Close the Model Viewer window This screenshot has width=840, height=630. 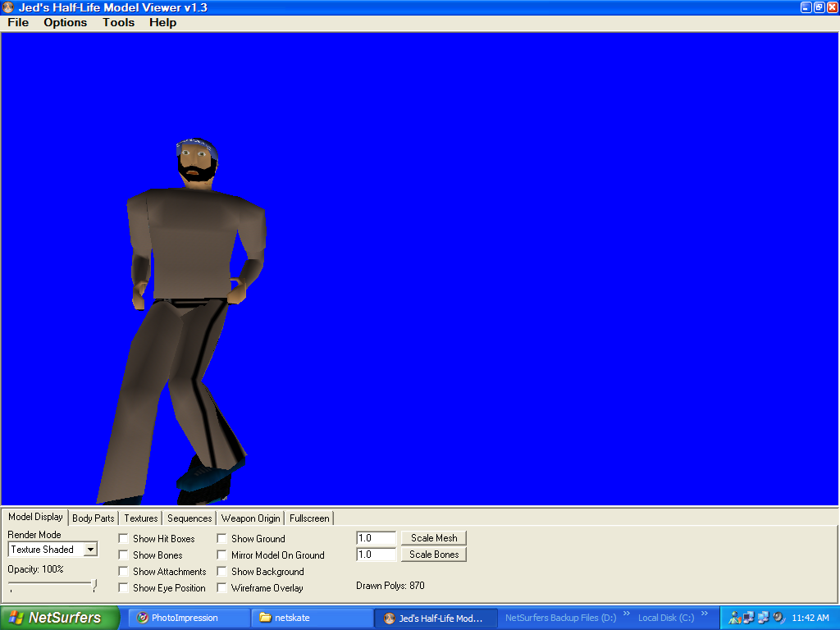tap(833, 7)
